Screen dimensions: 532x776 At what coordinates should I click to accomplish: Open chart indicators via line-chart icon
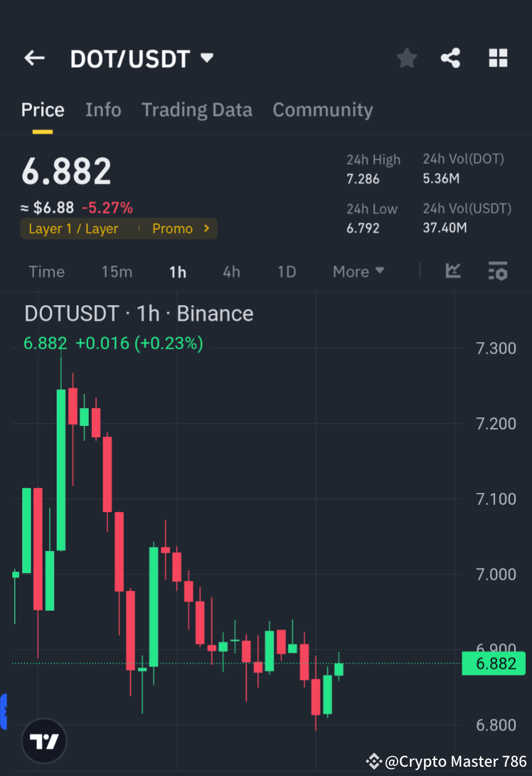453,271
